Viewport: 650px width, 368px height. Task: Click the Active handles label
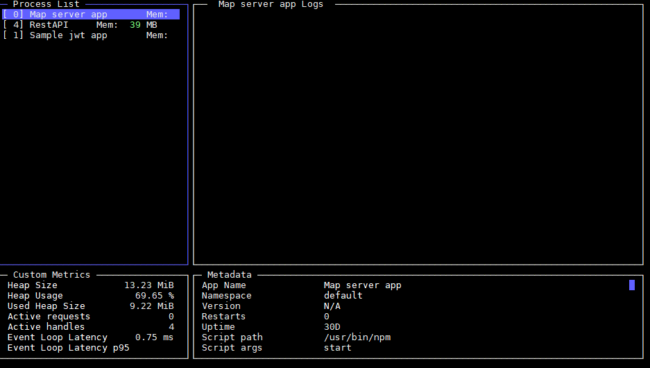click(46, 327)
